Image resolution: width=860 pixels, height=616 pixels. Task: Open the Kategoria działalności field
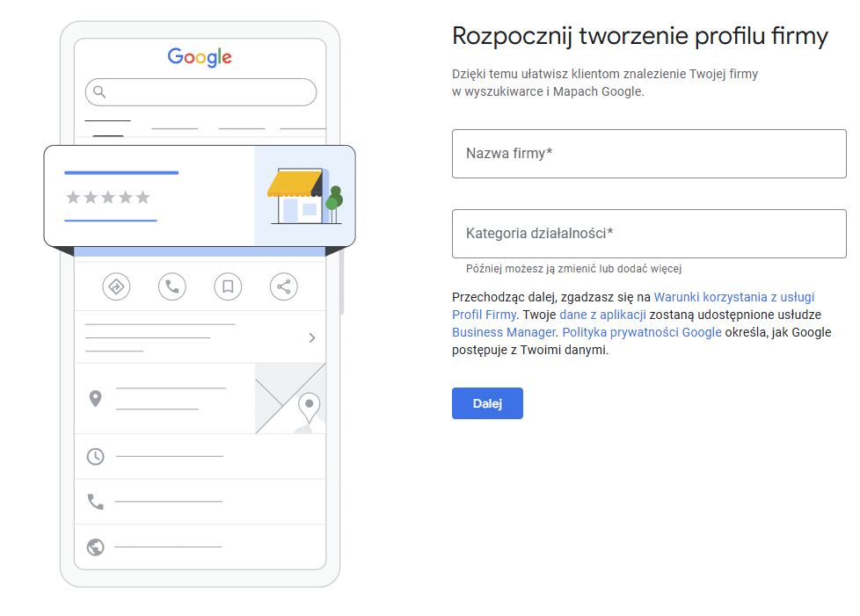648,233
